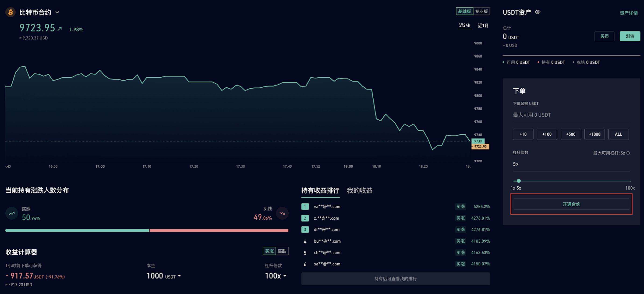Click rank 3 badge in leaderboard
Viewport: 644px width, 294px height.
point(305,229)
